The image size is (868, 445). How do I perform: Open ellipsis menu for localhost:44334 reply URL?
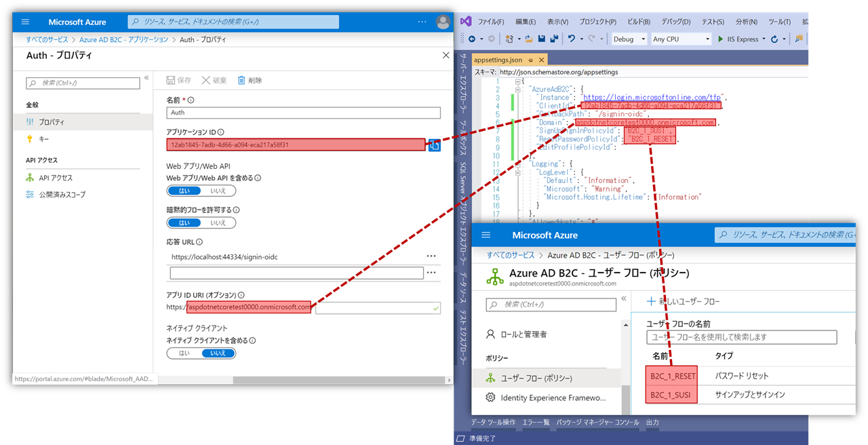[431, 256]
